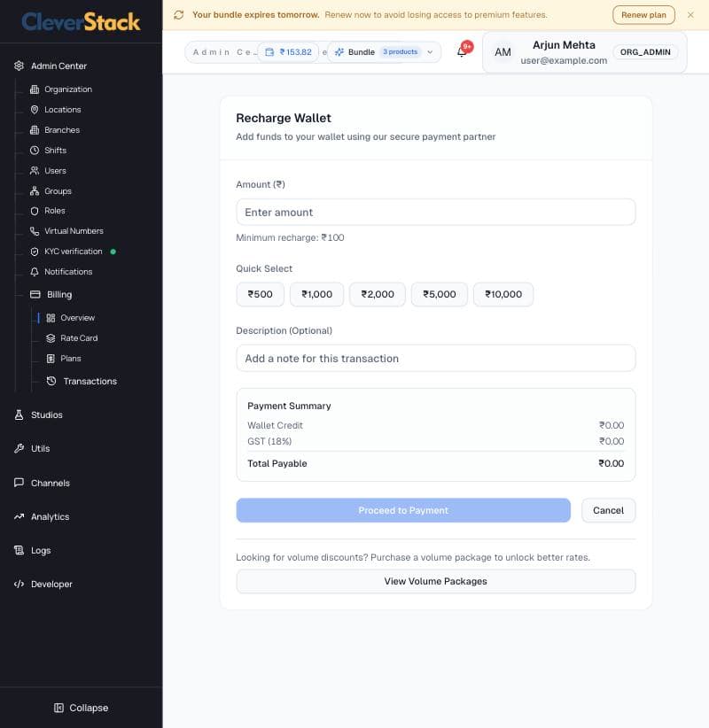Screen dimensions: 709x728
Task: Click the Admin Center gear icon
Action: [19, 66]
